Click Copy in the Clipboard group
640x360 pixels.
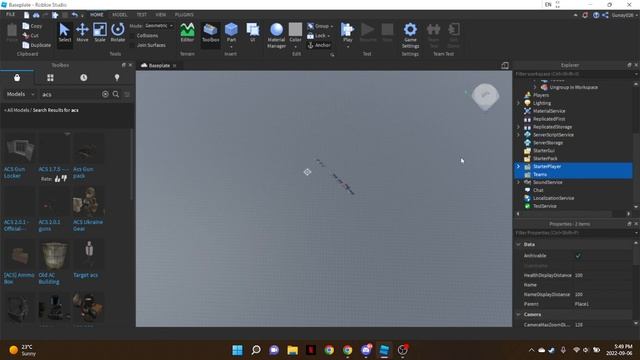pyautogui.click(x=33, y=26)
